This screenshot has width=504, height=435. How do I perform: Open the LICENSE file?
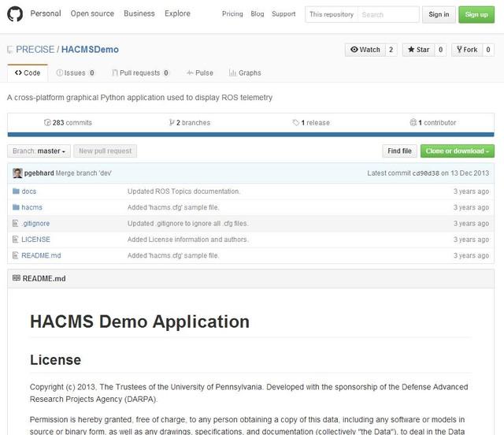click(35, 240)
